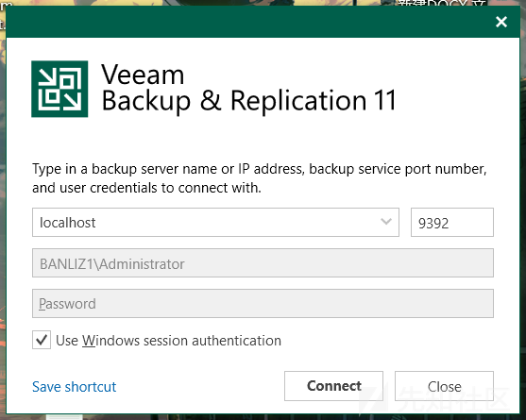The width and height of the screenshot is (526, 420).
Task: Click the instruction text about backup server name
Action: (260, 178)
